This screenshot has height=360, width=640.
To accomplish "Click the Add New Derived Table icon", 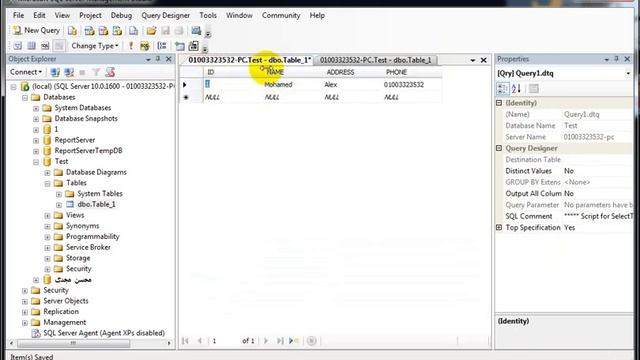I will point(193,46).
